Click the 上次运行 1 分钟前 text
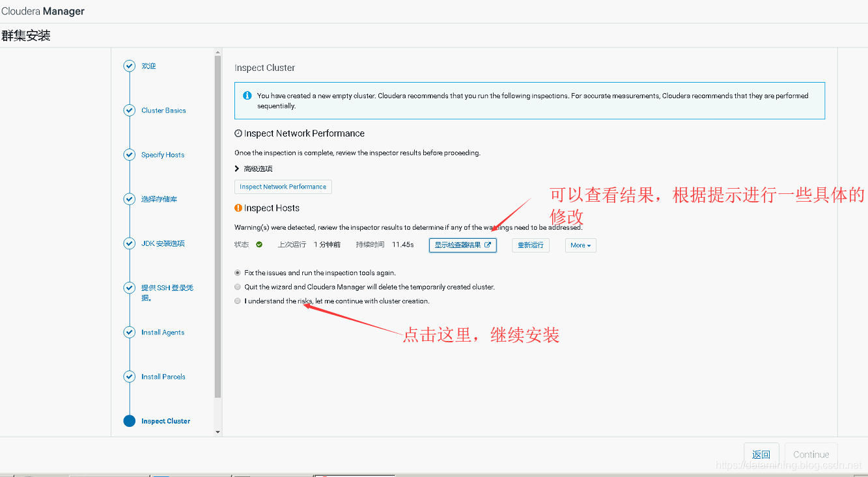This screenshot has width=868, height=477. tap(309, 245)
